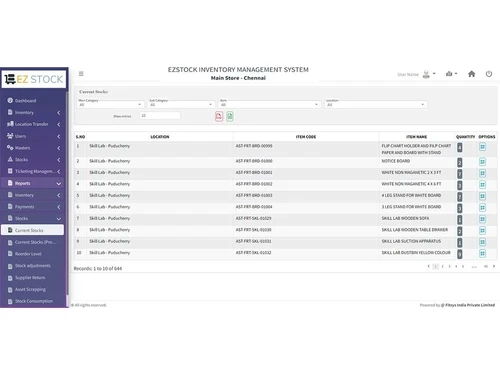Screen dimensions: 500x375
Task: Open the user avatar dropdown
Action: [x=429, y=74]
